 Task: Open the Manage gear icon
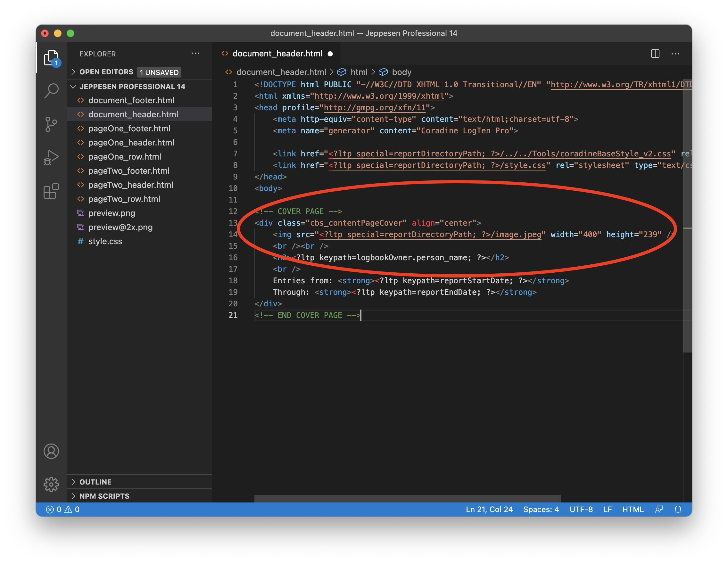point(51,484)
